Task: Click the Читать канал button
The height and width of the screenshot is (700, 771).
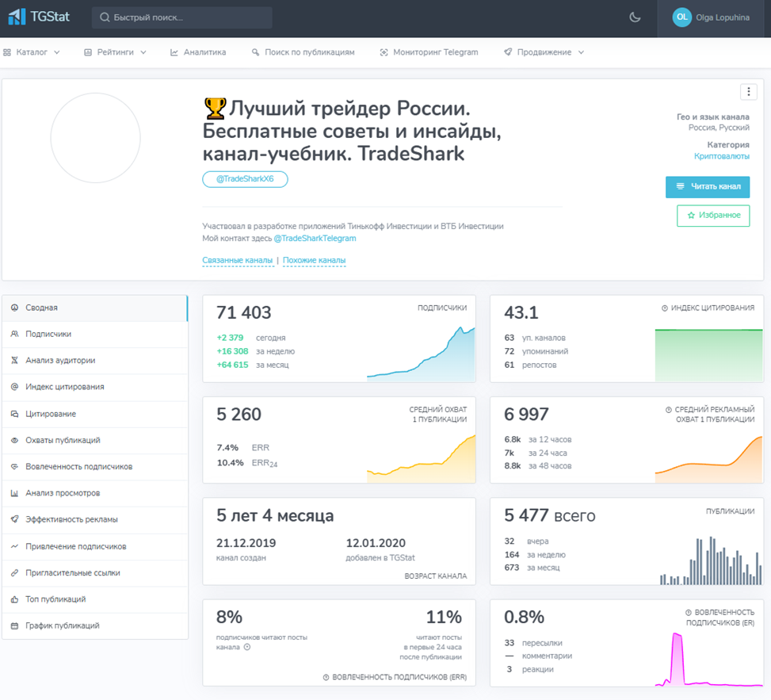Action: [x=708, y=187]
